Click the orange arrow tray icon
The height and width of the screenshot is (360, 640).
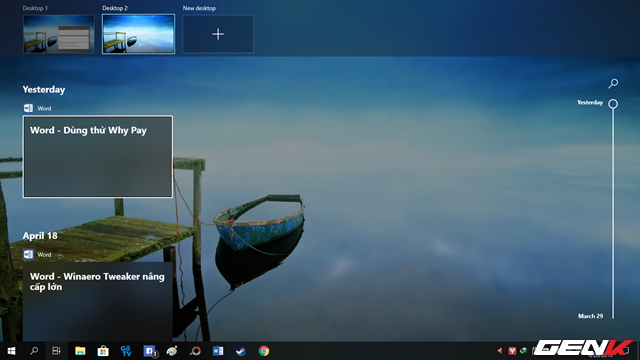(500, 351)
